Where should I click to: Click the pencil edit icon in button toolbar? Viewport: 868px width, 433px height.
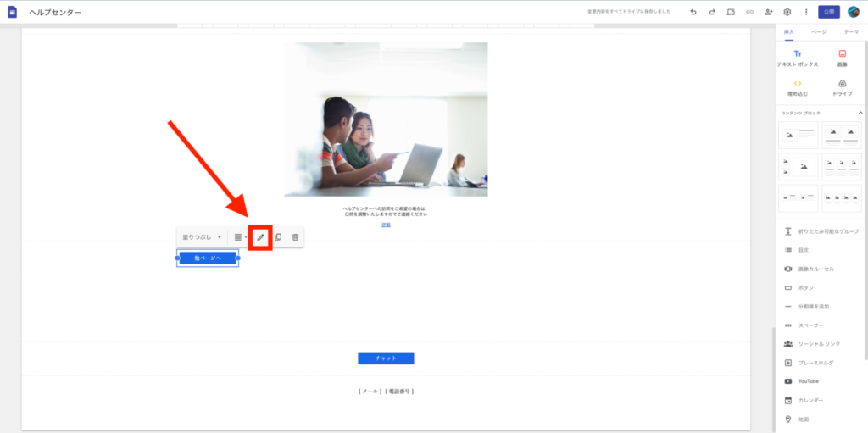pos(261,237)
